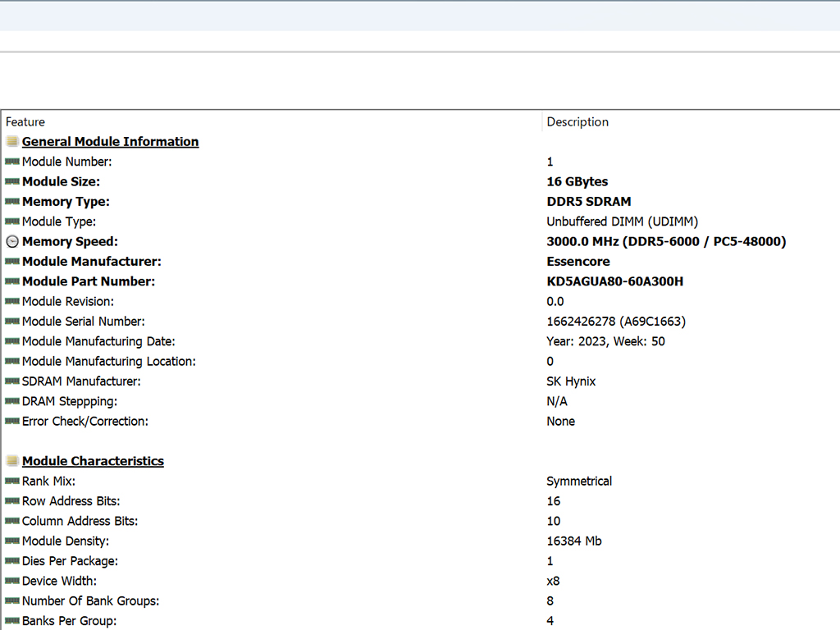Click the chip icon next to Module Manufacturer
This screenshot has height=630, width=840.
coord(11,262)
